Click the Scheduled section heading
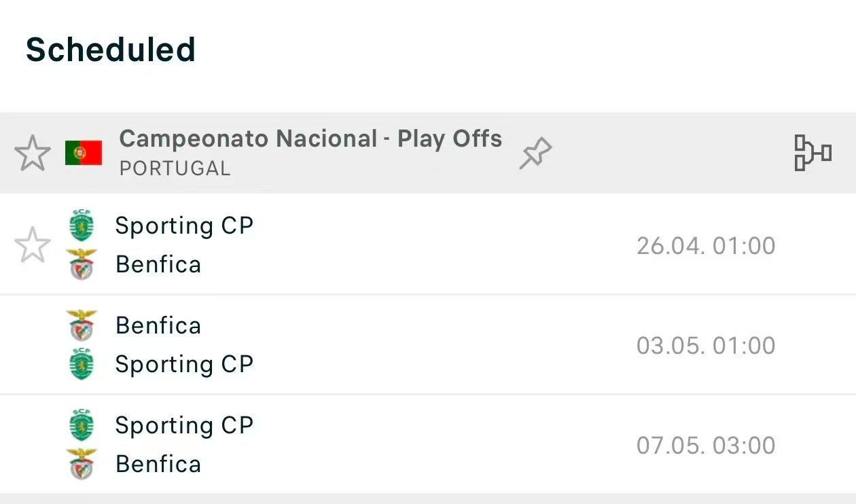Screen dimensions: 856x504 pyautogui.click(x=111, y=50)
